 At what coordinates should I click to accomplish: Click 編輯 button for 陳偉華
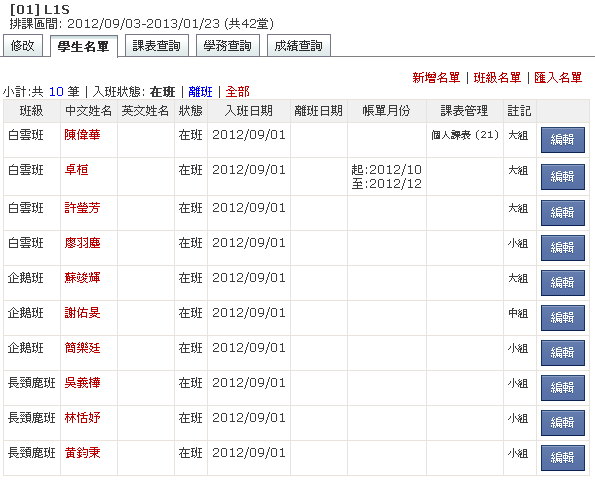pos(562,140)
